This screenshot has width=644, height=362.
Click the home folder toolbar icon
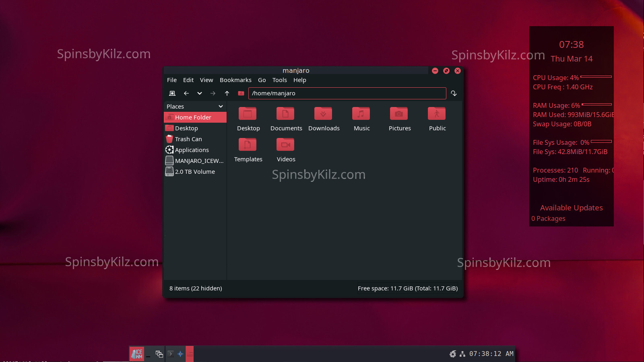(x=241, y=93)
